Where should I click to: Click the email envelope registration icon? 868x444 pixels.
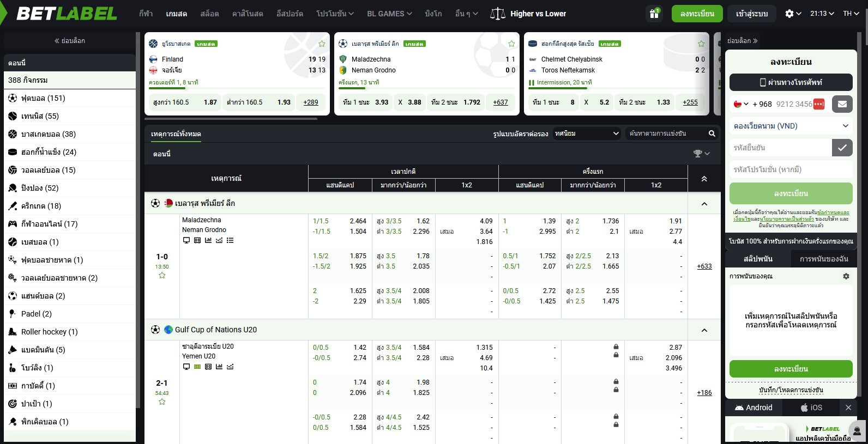(x=842, y=104)
